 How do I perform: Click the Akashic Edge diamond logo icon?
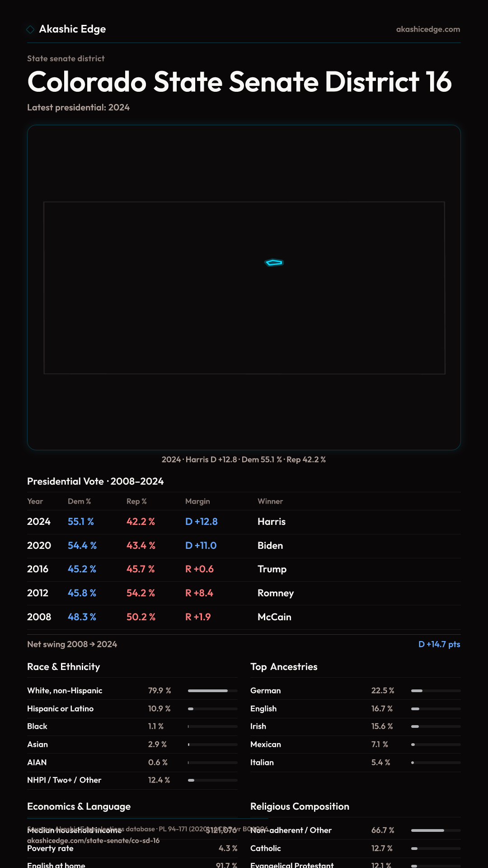[x=30, y=29]
